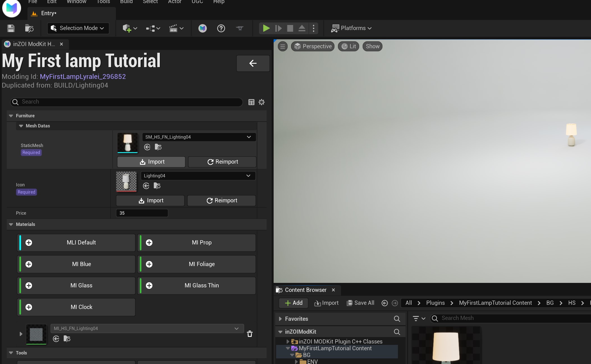Click Reimport for the Icon
591x364 pixels.
[x=221, y=201]
